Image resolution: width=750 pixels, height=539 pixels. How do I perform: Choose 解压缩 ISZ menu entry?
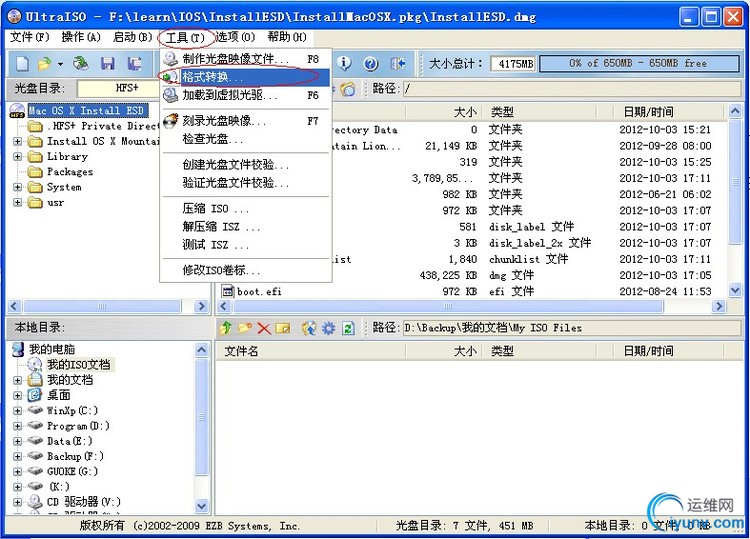click(x=245, y=227)
